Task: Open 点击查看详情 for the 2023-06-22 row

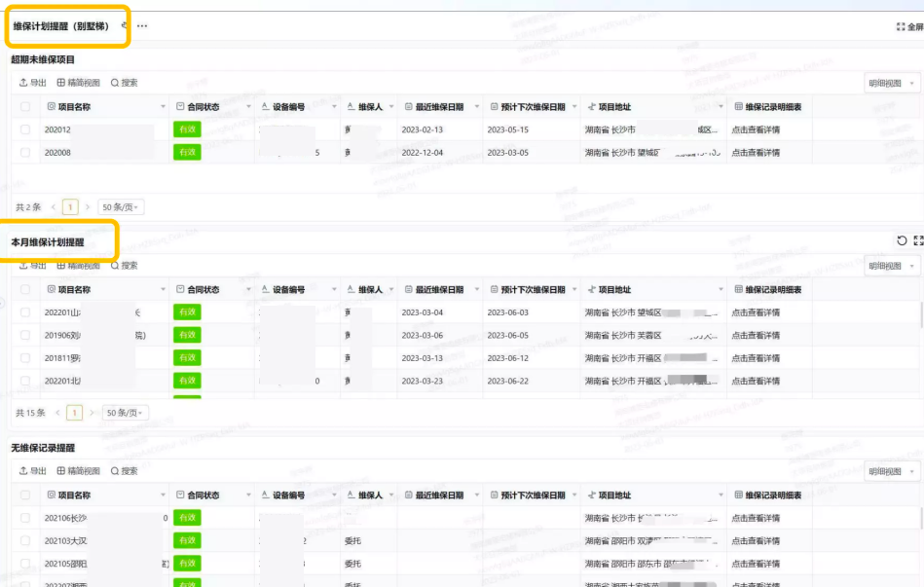Action: click(x=756, y=381)
